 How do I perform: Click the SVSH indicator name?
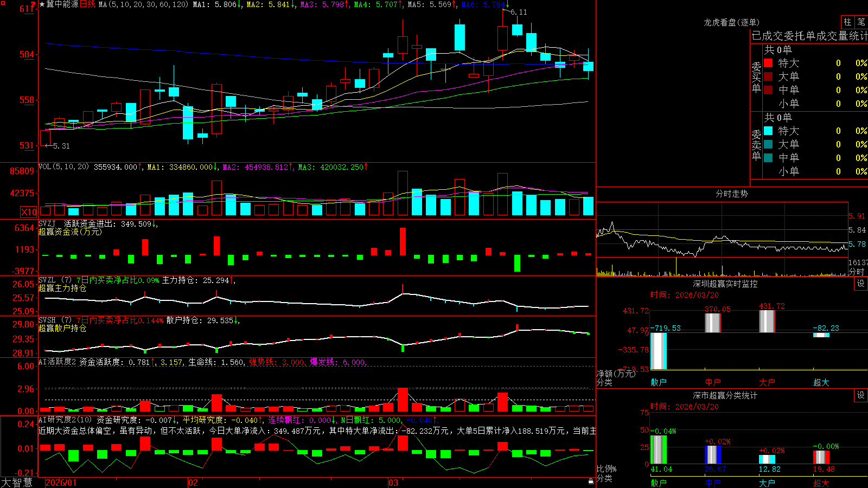(x=47, y=320)
